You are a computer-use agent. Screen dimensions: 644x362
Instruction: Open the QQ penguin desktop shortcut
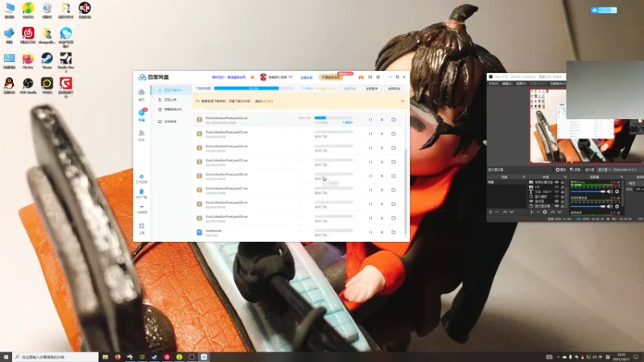pos(9,86)
